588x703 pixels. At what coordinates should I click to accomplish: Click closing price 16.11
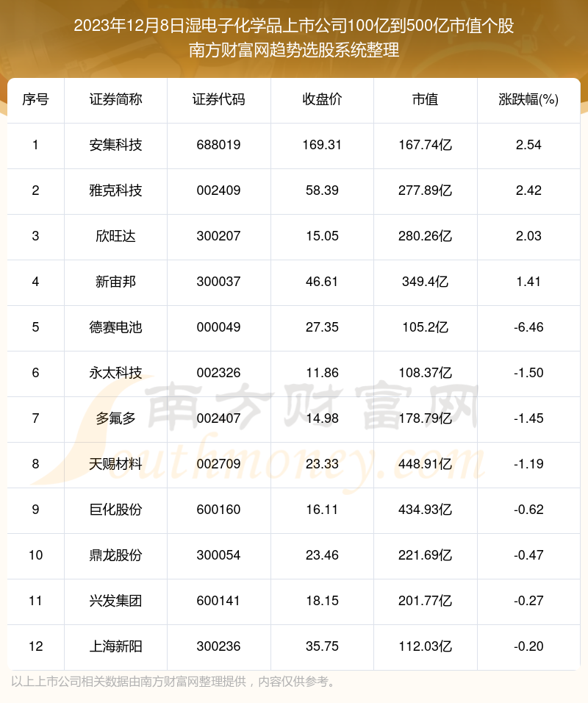[322, 510]
